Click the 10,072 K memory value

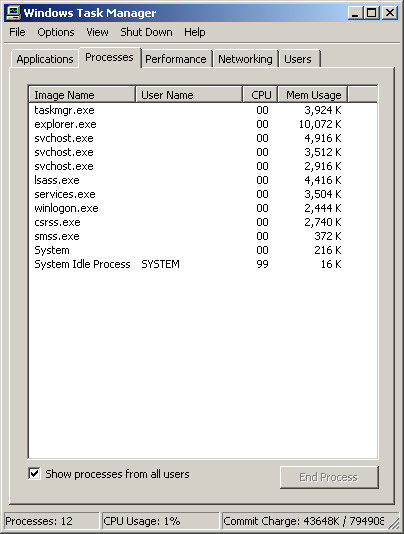[x=320, y=124]
